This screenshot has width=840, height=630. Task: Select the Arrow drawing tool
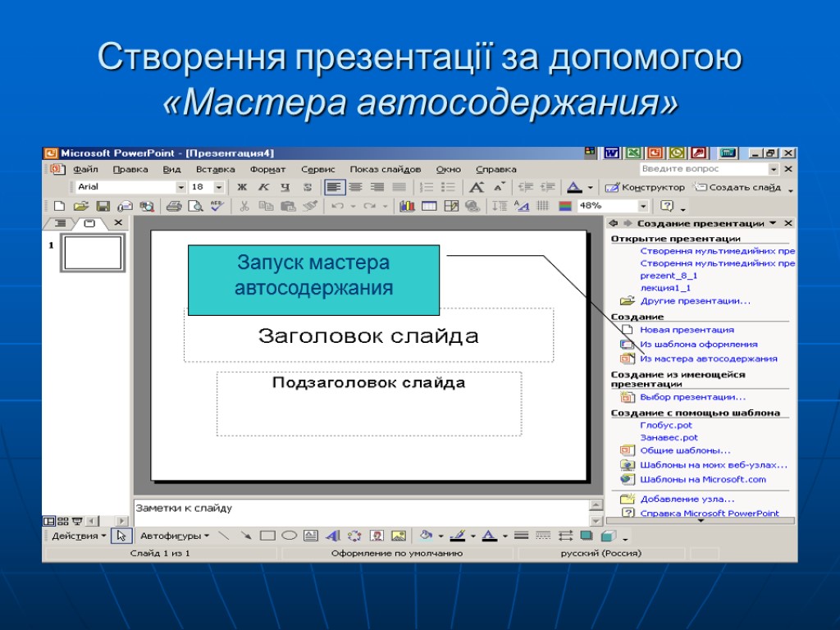pyautogui.click(x=246, y=536)
